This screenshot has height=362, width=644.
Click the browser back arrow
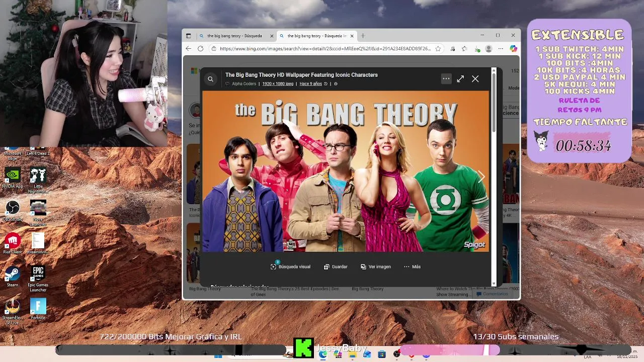[x=188, y=49]
